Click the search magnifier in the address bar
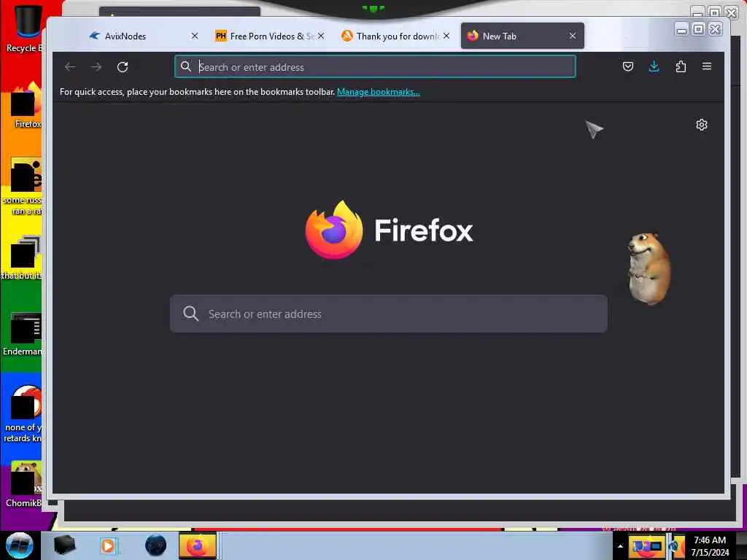This screenshot has height=560, width=747. [x=186, y=66]
